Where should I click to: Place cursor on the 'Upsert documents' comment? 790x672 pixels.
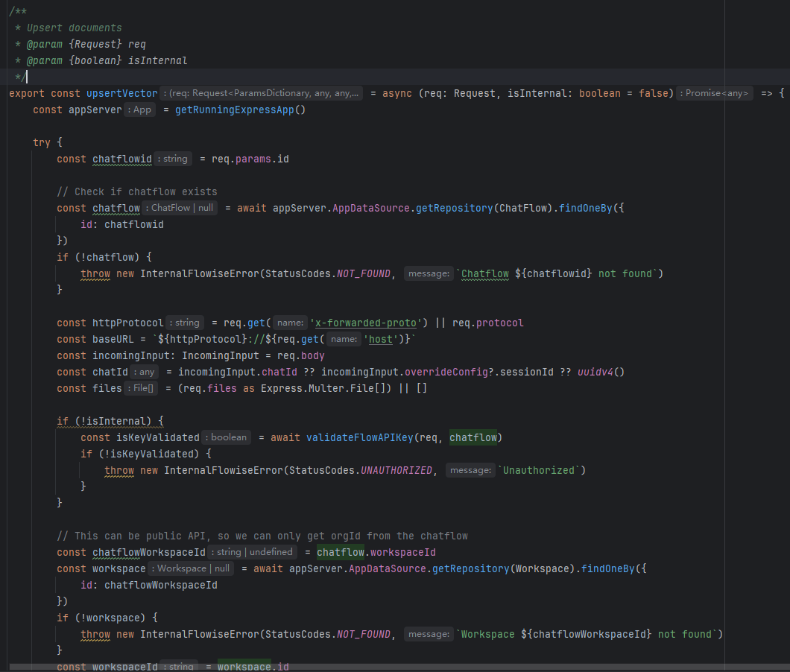[x=74, y=28]
